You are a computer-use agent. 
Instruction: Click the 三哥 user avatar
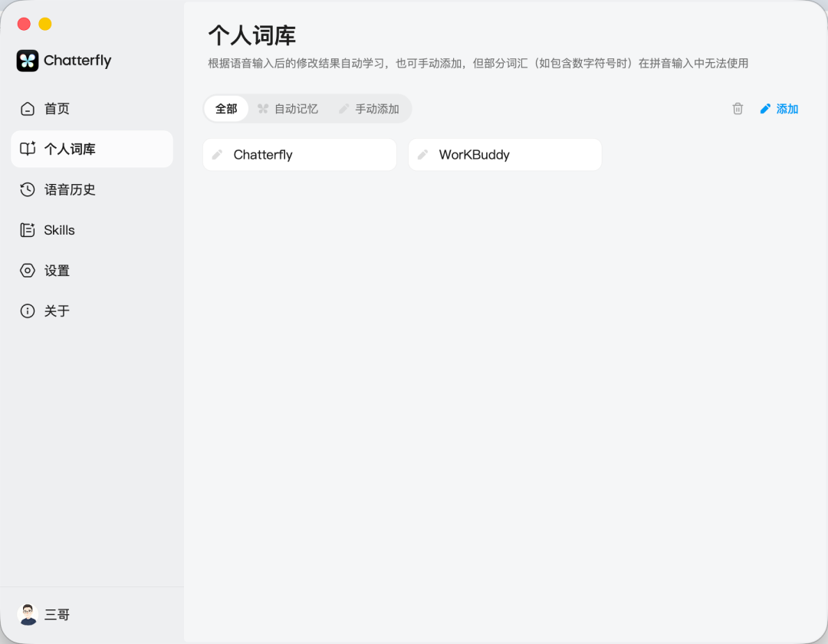coord(28,614)
